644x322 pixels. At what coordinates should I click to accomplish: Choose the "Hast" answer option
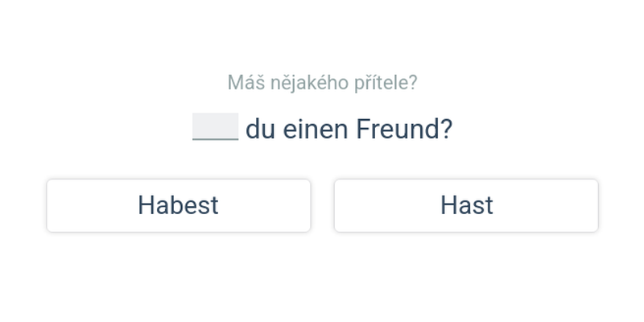click(x=466, y=205)
